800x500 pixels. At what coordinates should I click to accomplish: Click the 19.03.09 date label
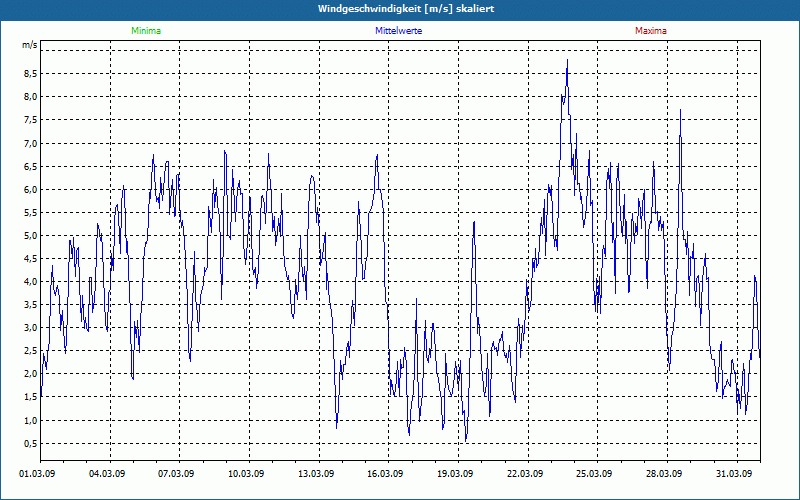coord(455,474)
